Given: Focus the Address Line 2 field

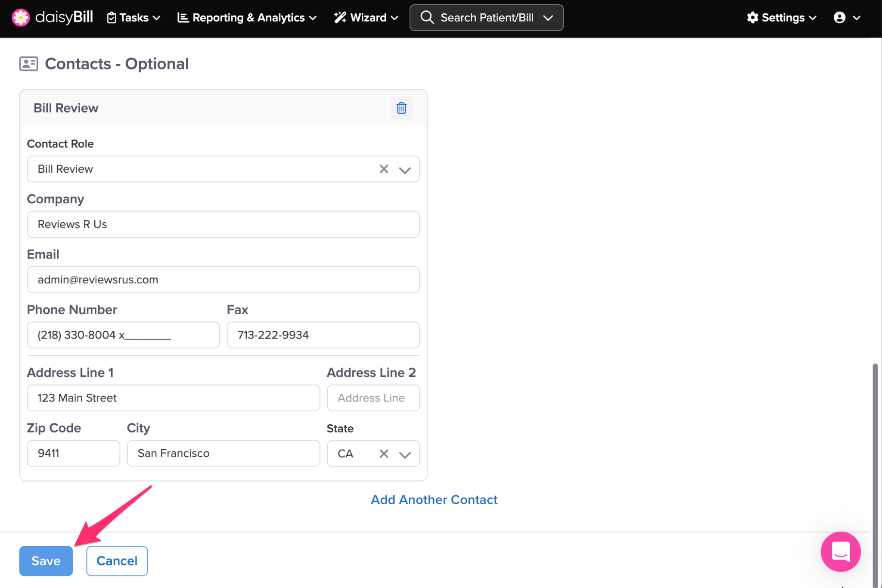Looking at the screenshot, I should click(373, 398).
